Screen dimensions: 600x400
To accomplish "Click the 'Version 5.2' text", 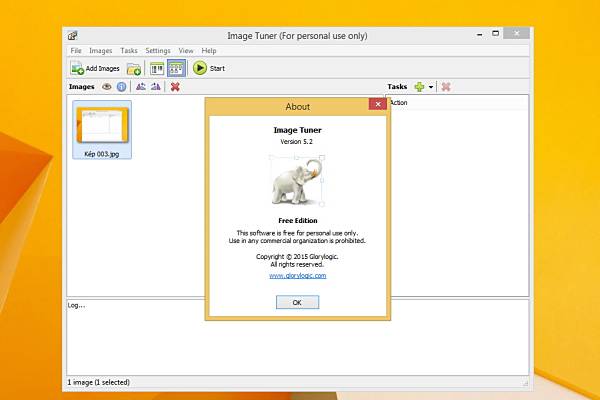I will 297,142.
